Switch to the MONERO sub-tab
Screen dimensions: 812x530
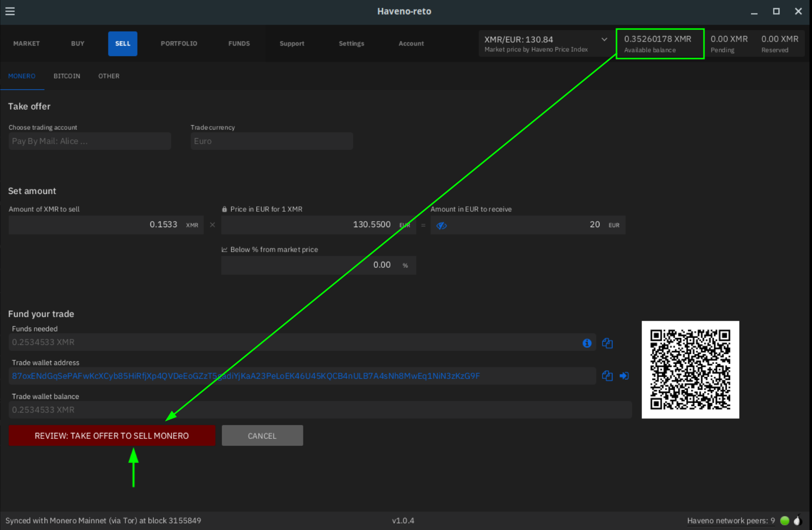22,76
